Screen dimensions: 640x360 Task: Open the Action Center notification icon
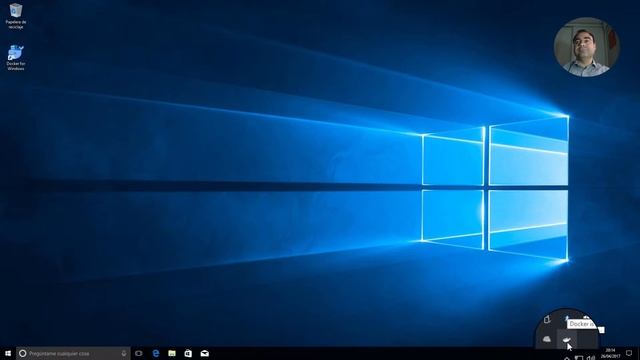click(x=629, y=353)
